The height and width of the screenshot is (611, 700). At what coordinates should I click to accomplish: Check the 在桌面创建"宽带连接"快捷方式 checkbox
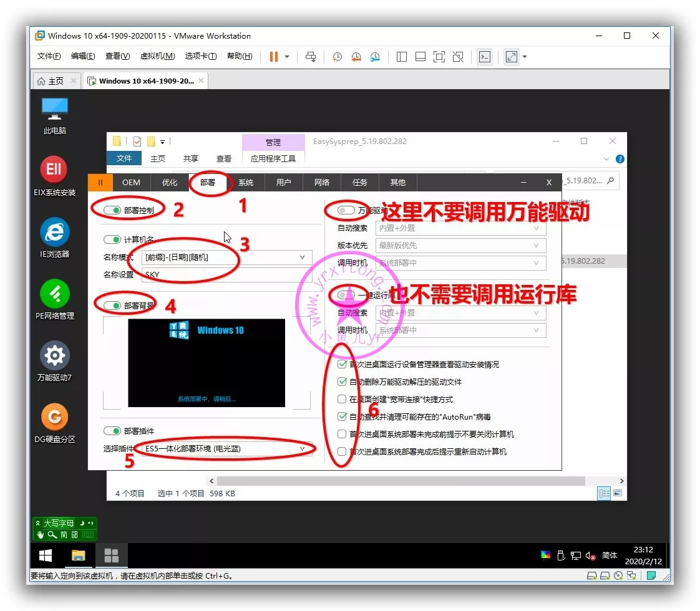pyautogui.click(x=341, y=399)
